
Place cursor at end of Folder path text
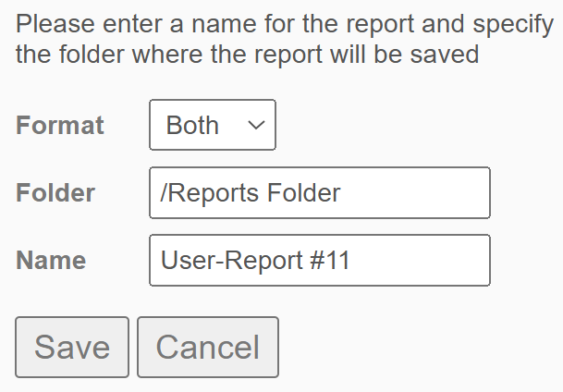pyautogui.click(x=342, y=192)
